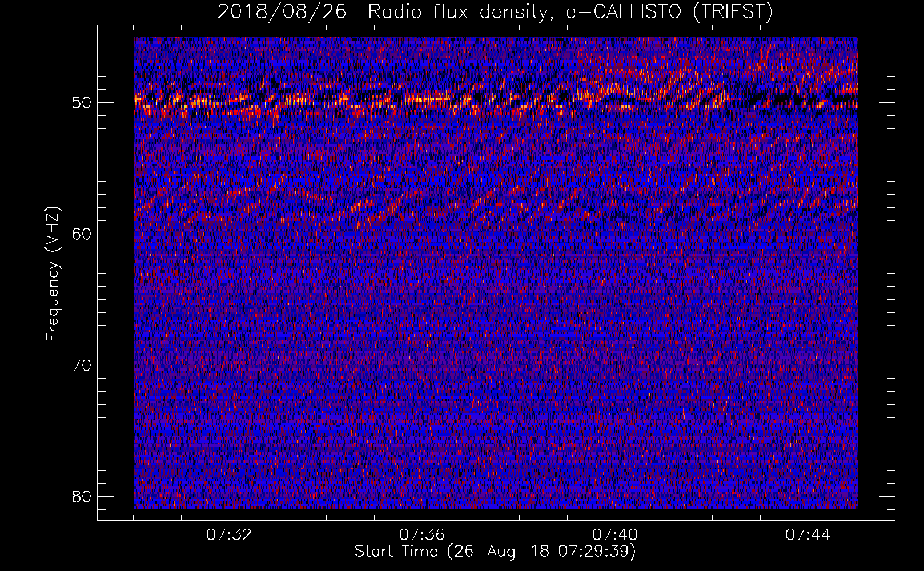
Task: Click the 'Frequency (MHZ)' y-axis label
Action: (52, 274)
